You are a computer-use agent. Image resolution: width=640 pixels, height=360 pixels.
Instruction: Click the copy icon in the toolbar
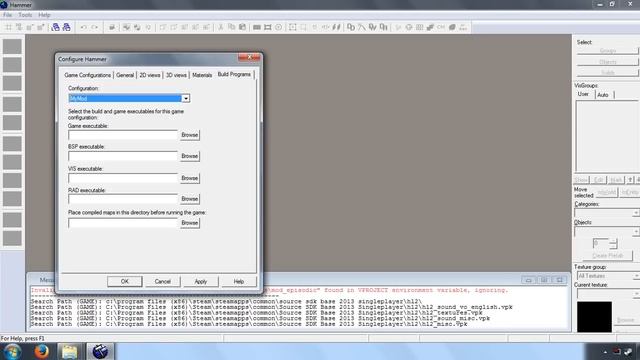pyautogui.click(x=231, y=27)
